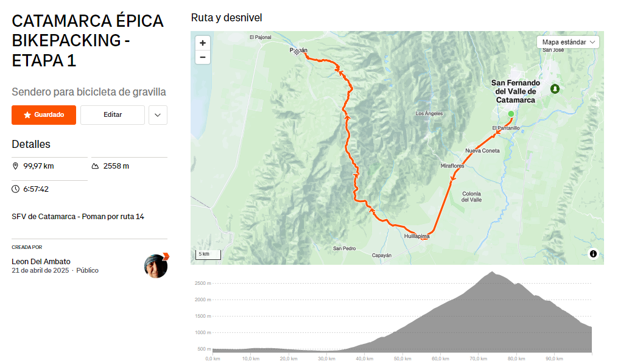Click the map info icon
Viewport: 618px width, 364px height.
(593, 254)
